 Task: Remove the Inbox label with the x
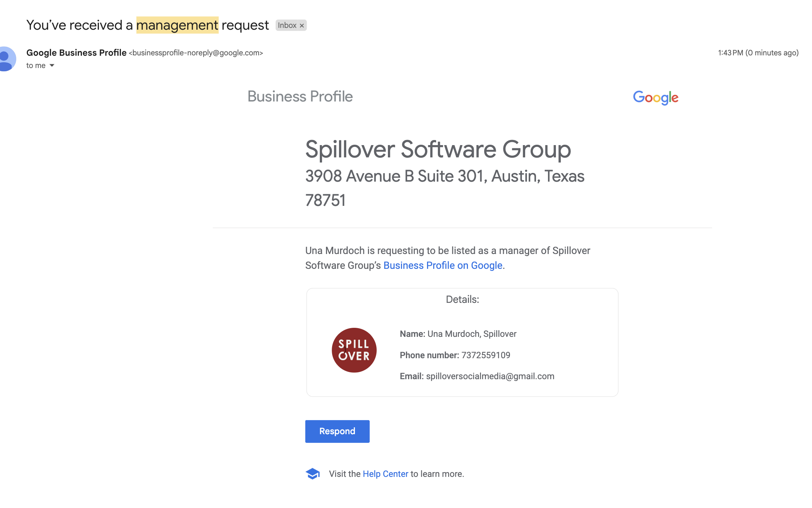coord(302,26)
